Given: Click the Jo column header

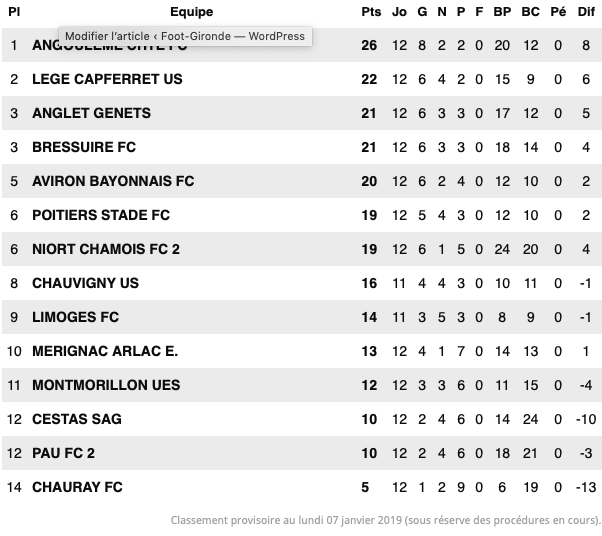Looking at the screenshot, I should tap(399, 12).
